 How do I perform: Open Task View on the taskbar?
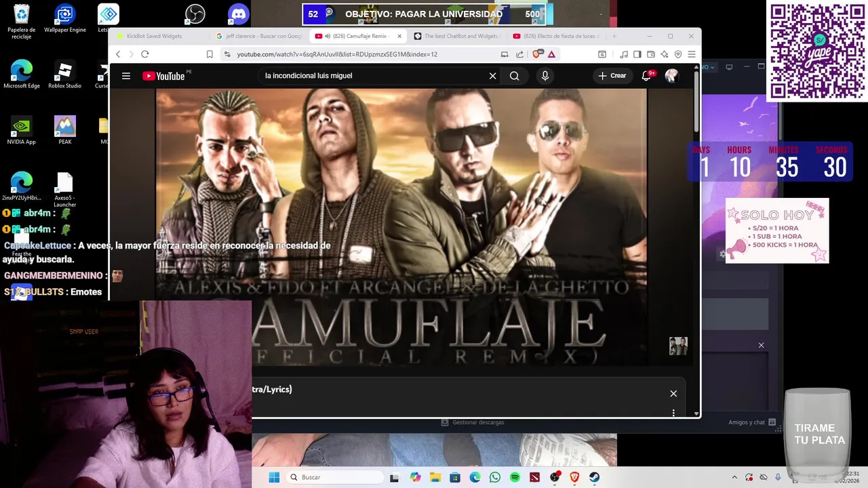pos(394,477)
